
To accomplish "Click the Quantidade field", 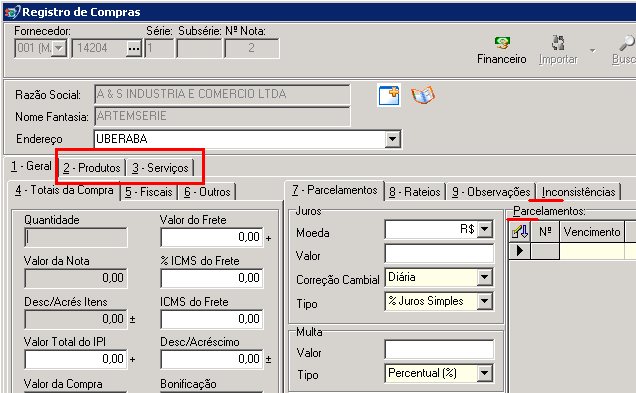I will [76, 237].
